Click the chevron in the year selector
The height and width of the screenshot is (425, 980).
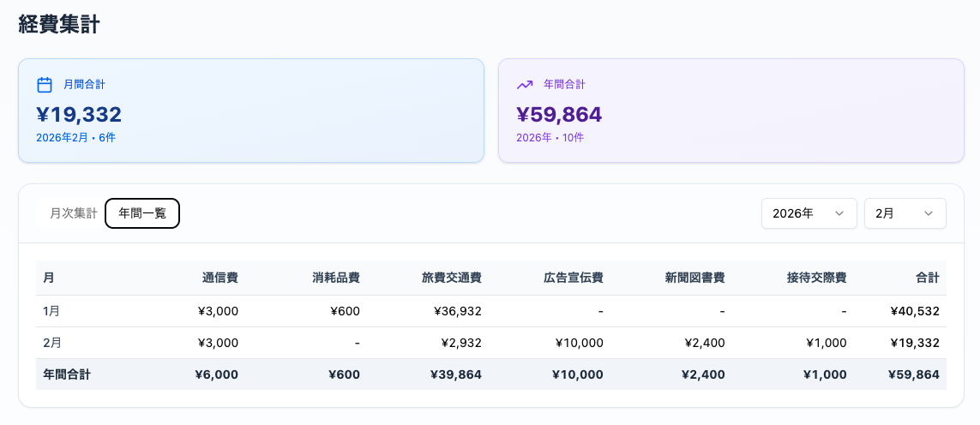pos(839,213)
